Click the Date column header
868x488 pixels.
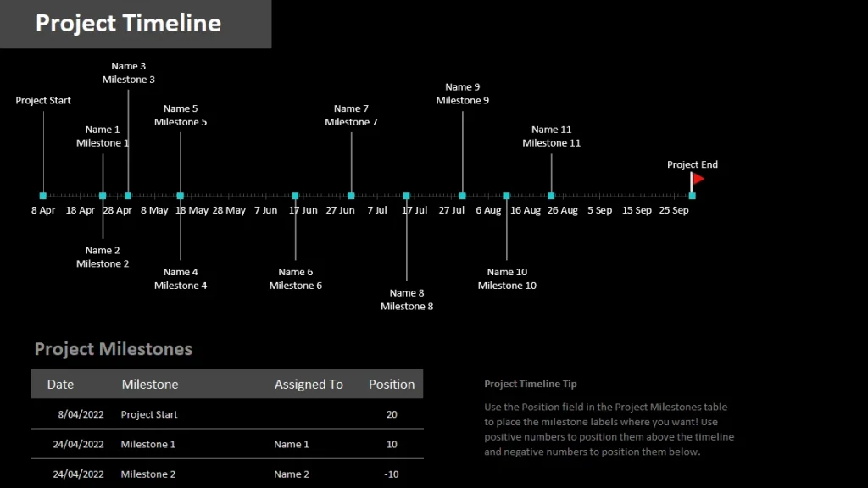click(x=60, y=384)
